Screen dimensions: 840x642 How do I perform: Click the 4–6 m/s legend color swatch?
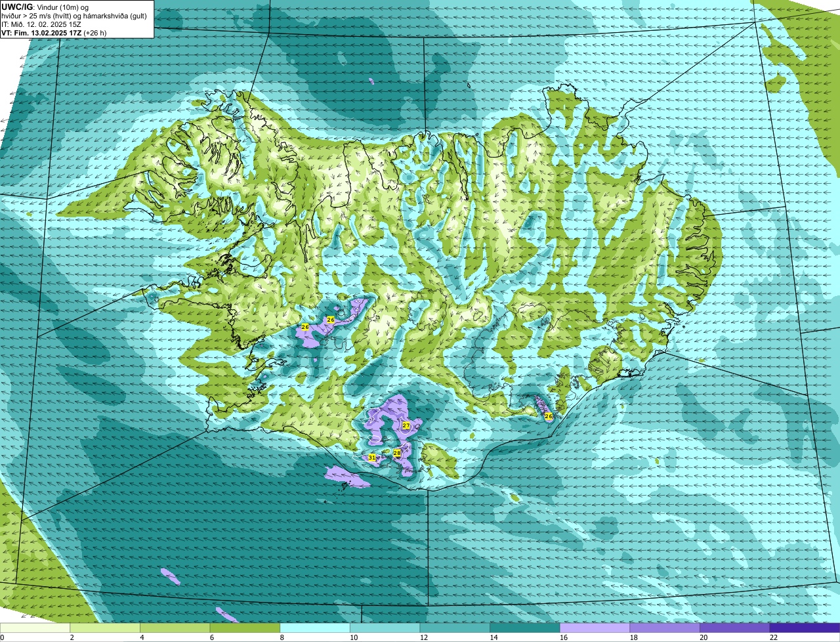[x=175, y=628]
